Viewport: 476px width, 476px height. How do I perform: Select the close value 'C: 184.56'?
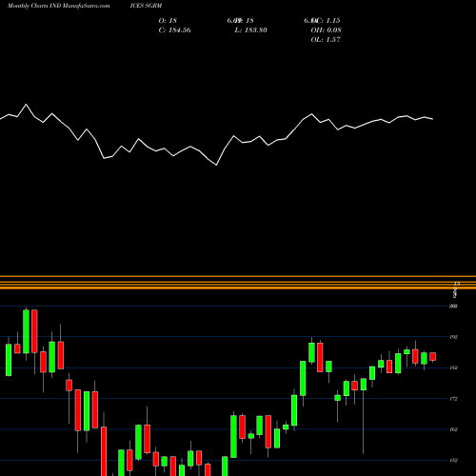pos(175,30)
